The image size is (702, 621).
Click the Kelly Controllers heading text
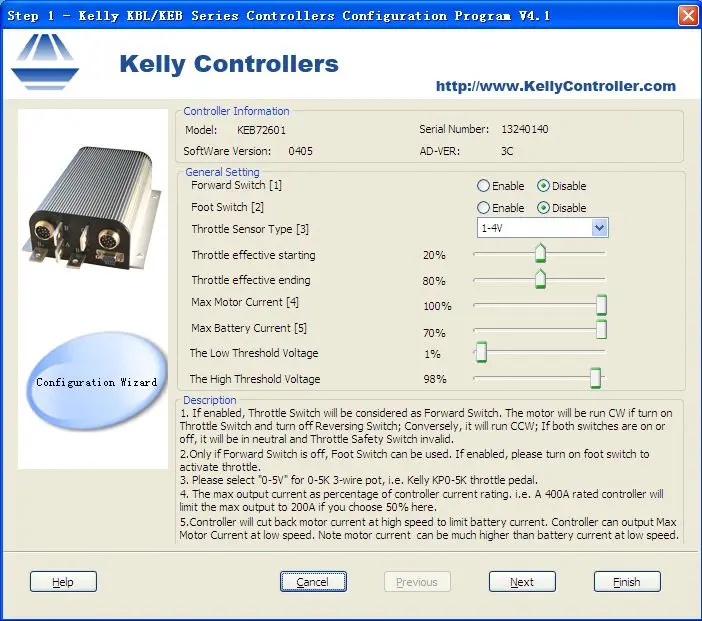(229, 64)
